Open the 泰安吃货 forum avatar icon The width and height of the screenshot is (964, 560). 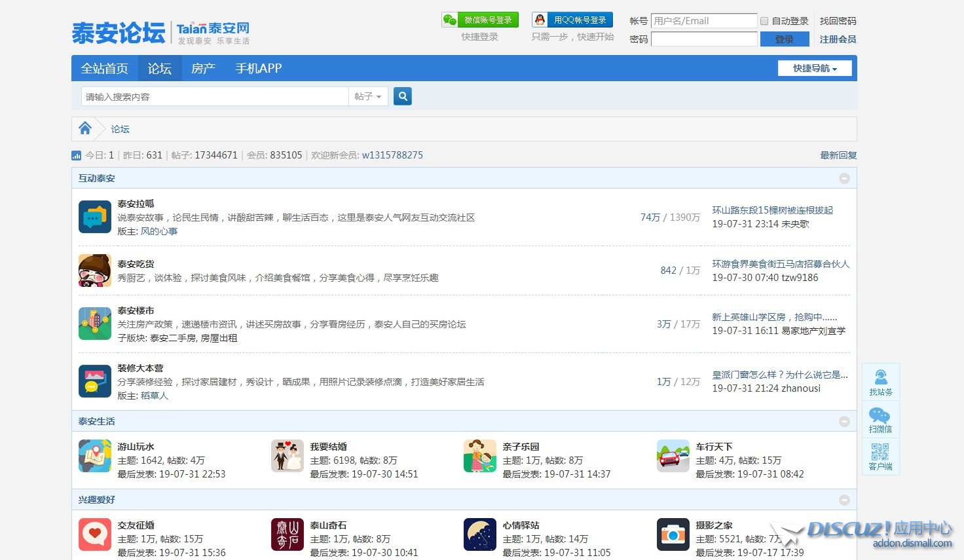pyautogui.click(x=95, y=271)
